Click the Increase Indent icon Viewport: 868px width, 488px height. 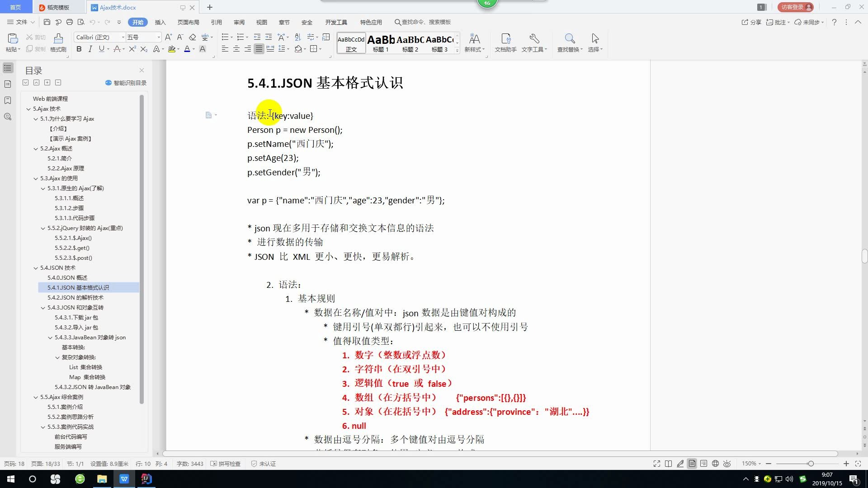click(269, 37)
